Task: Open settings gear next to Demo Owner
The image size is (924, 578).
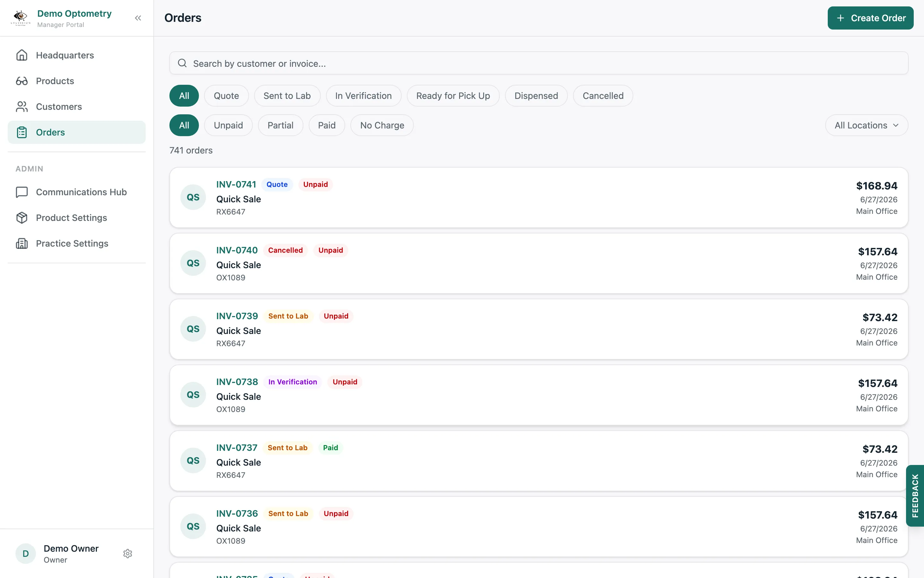Action: (x=127, y=554)
